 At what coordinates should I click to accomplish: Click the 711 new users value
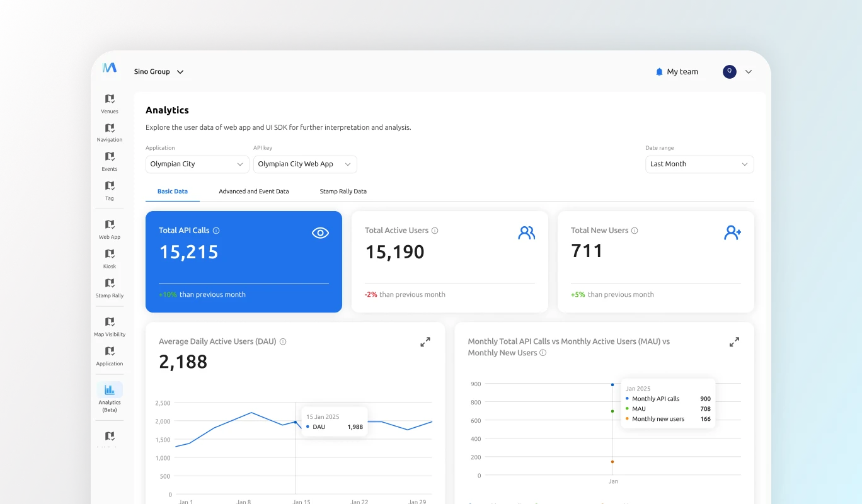click(587, 251)
